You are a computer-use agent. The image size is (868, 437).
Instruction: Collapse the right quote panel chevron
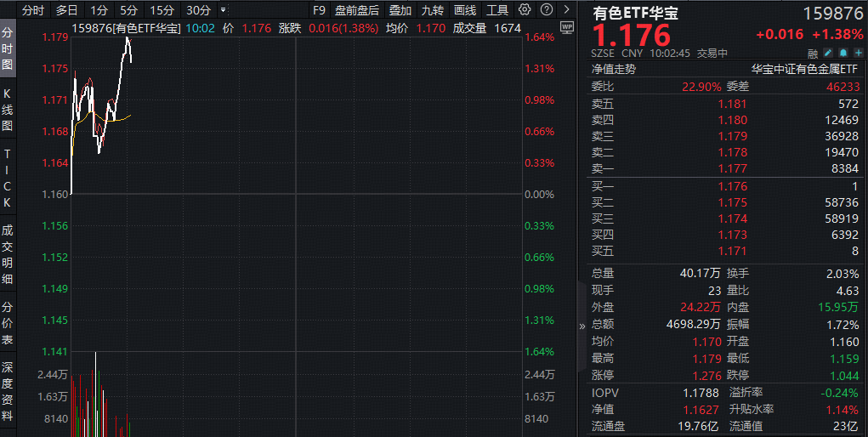582,325
